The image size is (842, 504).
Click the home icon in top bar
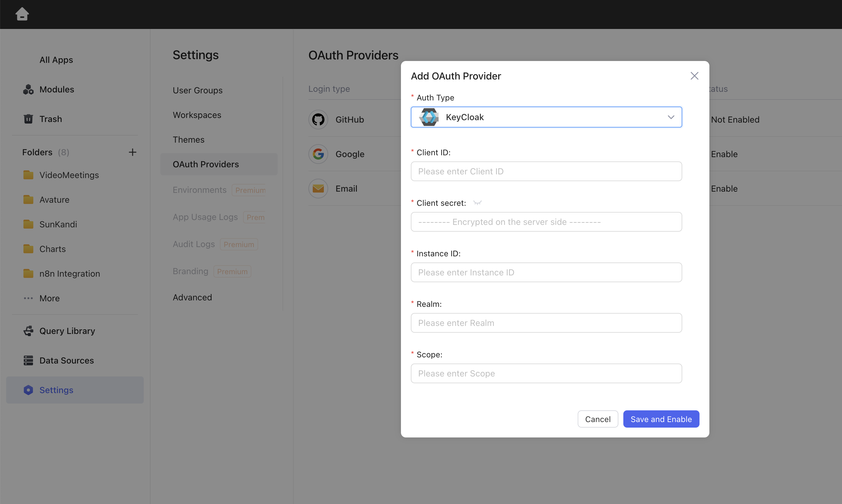click(x=22, y=14)
